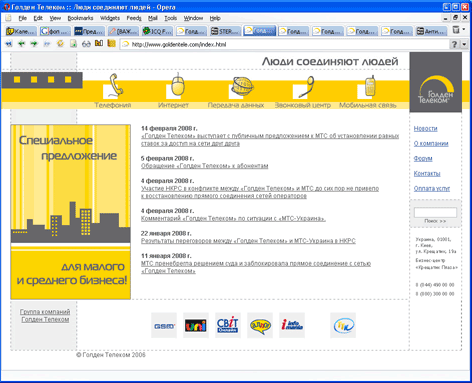Open the Mail menu
The height and width of the screenshot is (383, 472).
click(x=153, y=18)
